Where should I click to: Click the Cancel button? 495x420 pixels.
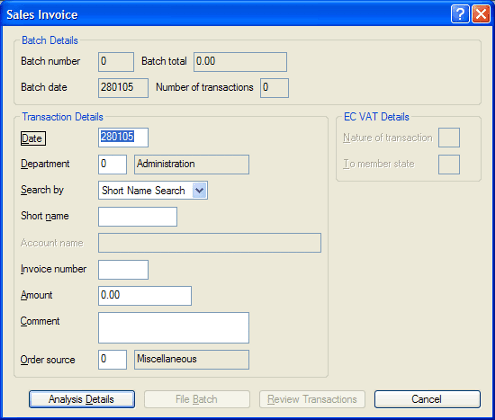click(427, 399)
